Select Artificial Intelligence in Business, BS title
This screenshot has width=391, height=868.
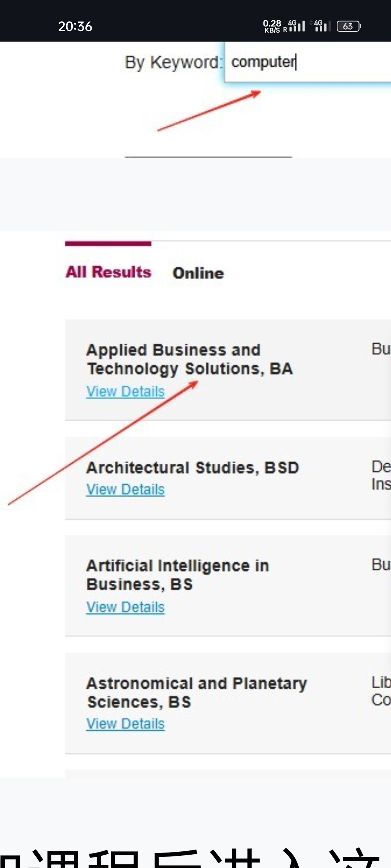[177, 575]
